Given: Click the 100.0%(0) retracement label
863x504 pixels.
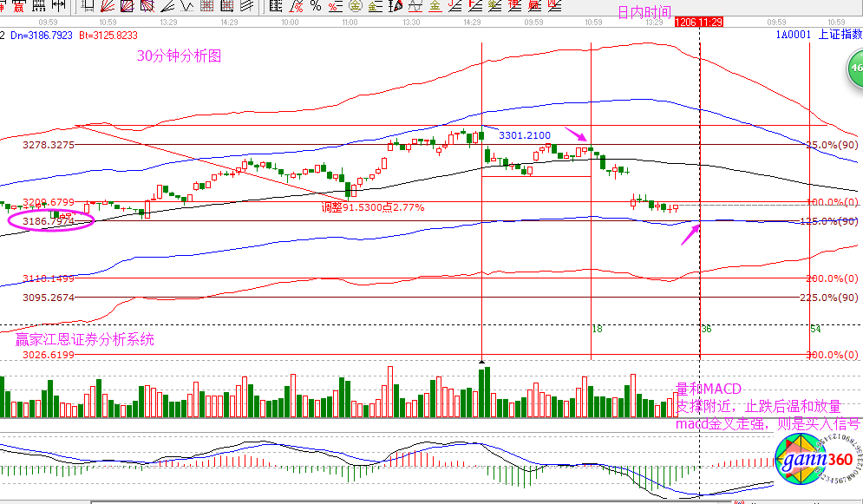Looking at the screenshot, I should click(x=832, y=202).
